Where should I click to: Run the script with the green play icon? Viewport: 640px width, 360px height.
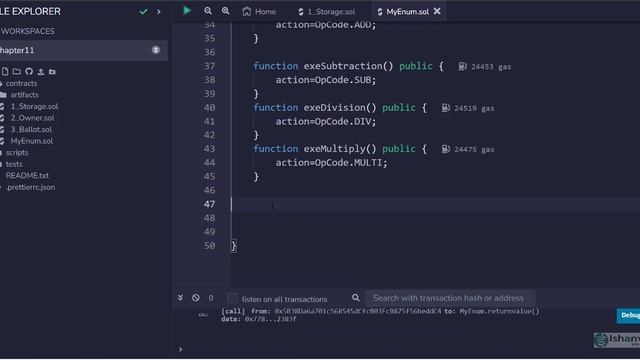tap(187, 11)
